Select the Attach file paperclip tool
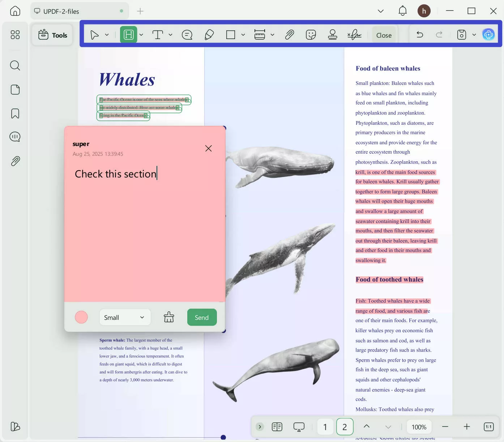504x442 pixels. (x=289, y=35)
